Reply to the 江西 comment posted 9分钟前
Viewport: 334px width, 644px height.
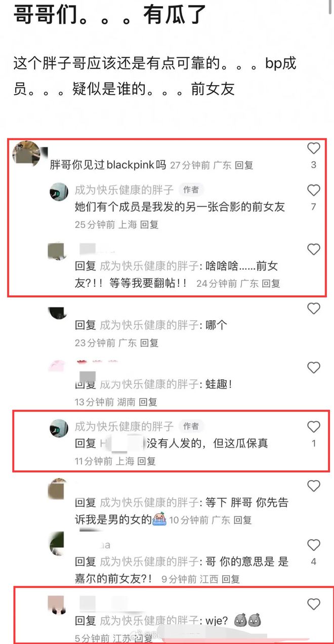[x=231, y=579]
